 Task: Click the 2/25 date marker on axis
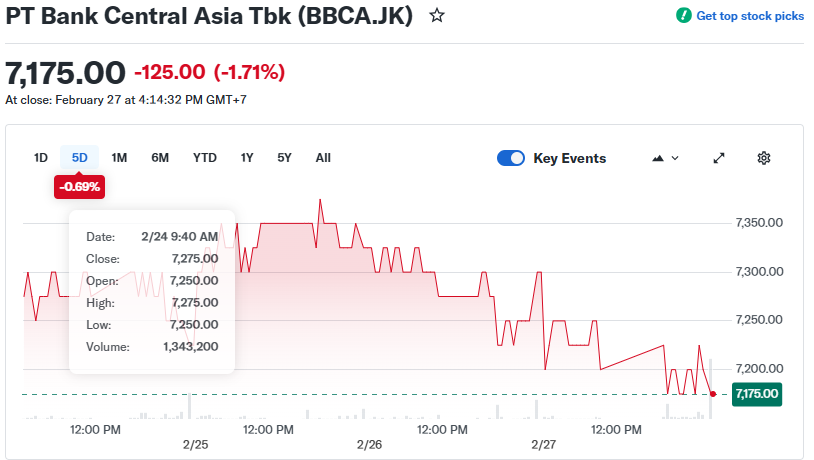[x=195, y=443]
